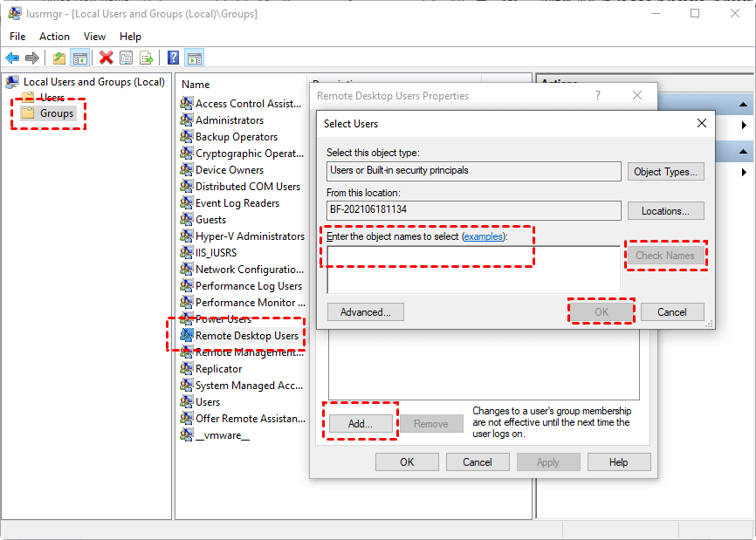Viewport: 756px width, 540px height.
Task: Click the Locations button
Action: pos(665,211)
